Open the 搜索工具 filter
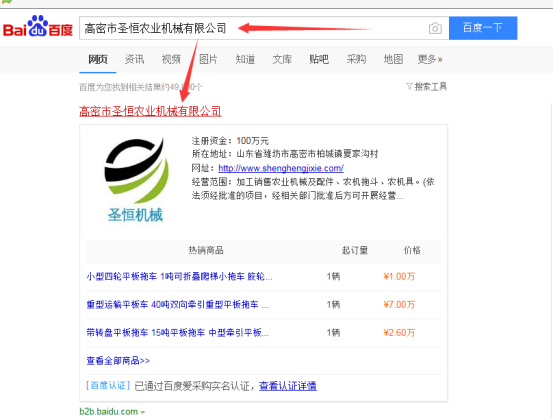 coord(426,87)
